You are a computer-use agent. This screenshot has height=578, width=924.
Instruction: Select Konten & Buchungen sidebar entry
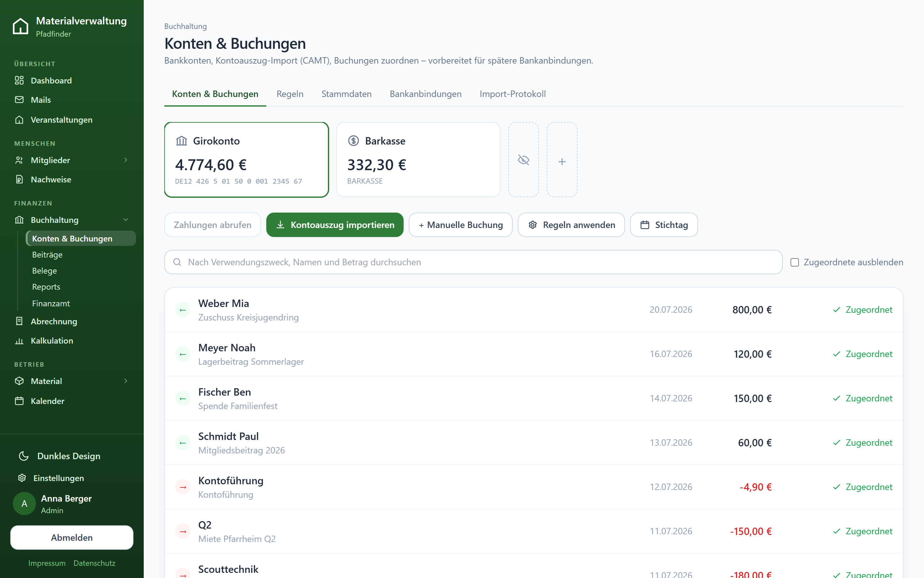81,239
